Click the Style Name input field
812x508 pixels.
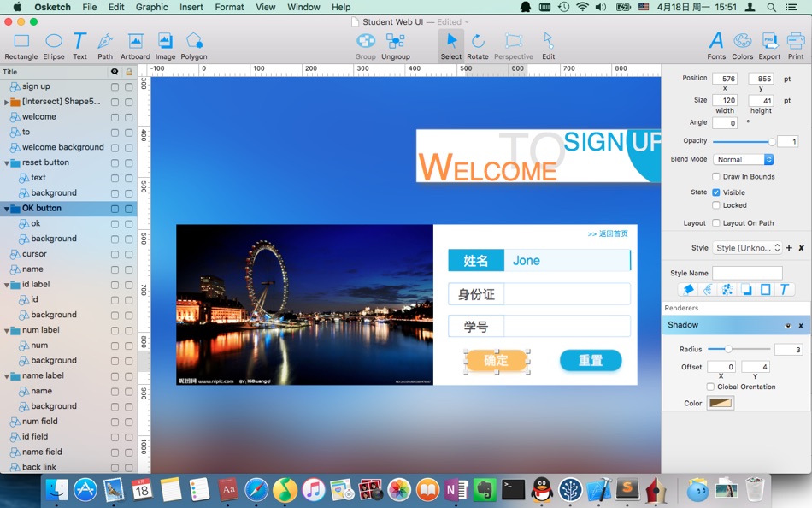[747, 273]
